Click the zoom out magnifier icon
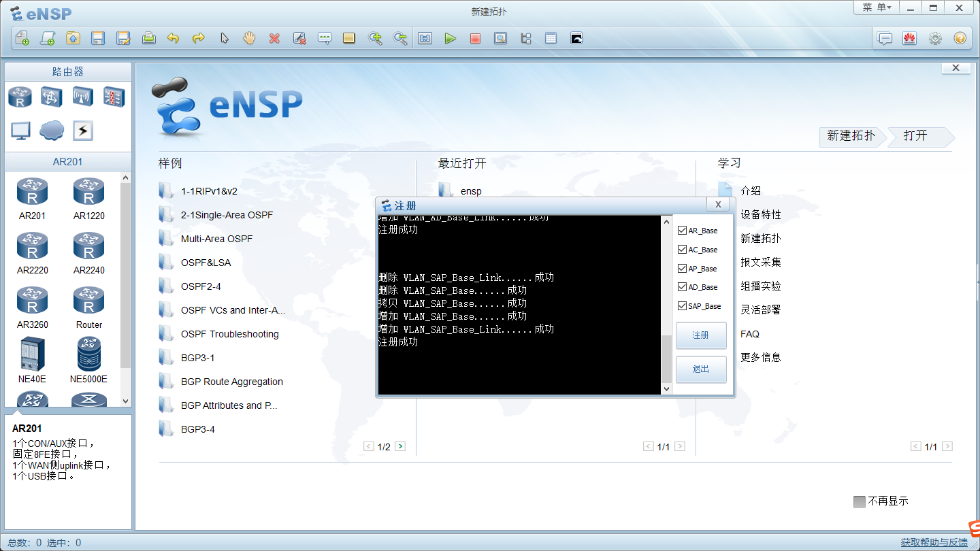The image size is (980, 551). click(x=400, y=38)
